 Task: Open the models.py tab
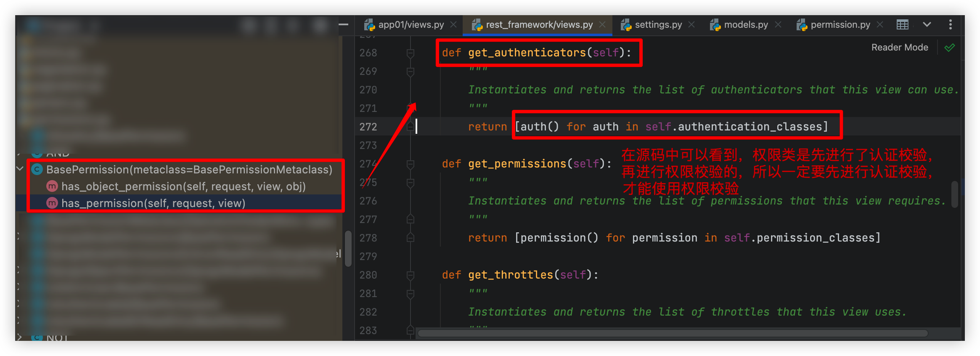(x=746, y=25)
